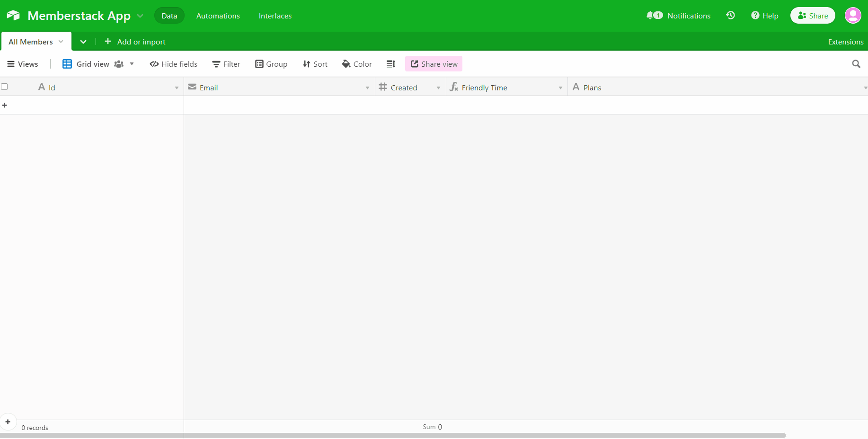Click the Friendly Time formula icon
The width and height of the screenshot is (868, 439).
click(x=454, y=87)
